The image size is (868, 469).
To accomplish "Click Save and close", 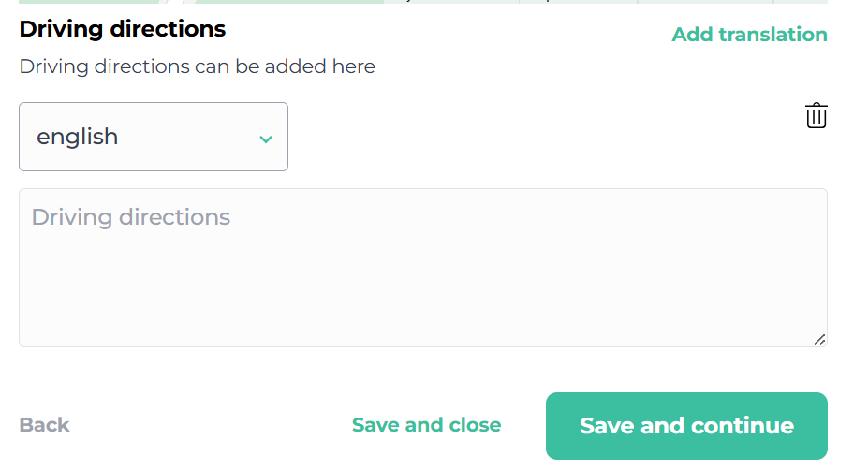I will 426,425.
